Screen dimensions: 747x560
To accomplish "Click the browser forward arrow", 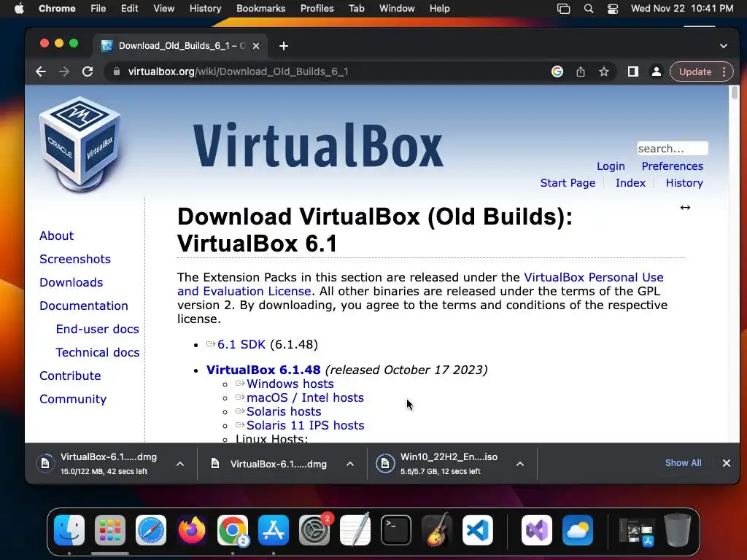I will (x=64, y=72).
